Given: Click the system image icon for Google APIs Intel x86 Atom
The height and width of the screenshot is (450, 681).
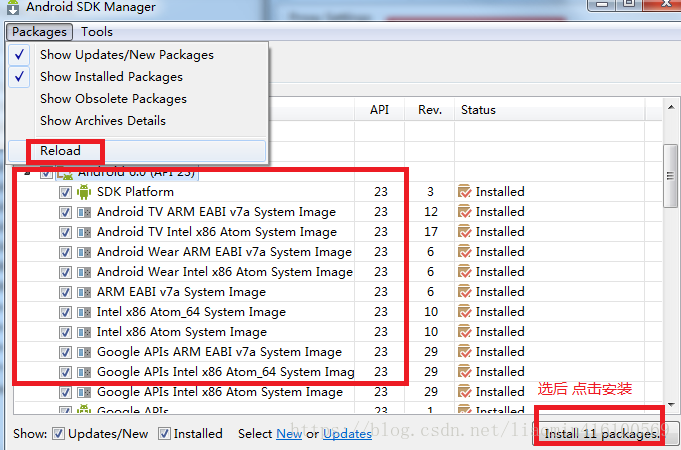Looking at the screenshot, I should pyautogui.click(x=84, y=392).
